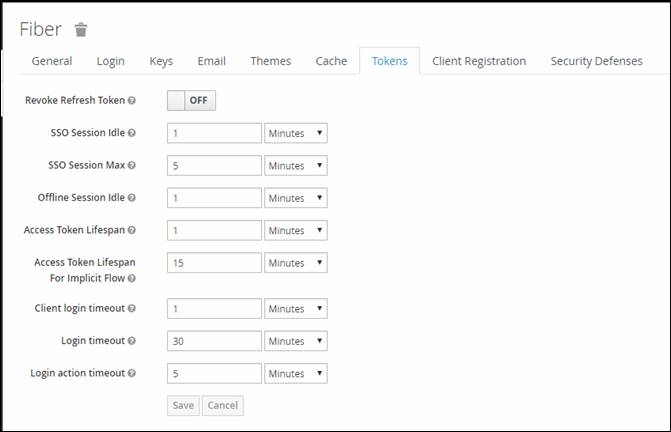671x432 pixels.
Task: Click help icon for Access Token Lifespan
Action: point(132,230)
